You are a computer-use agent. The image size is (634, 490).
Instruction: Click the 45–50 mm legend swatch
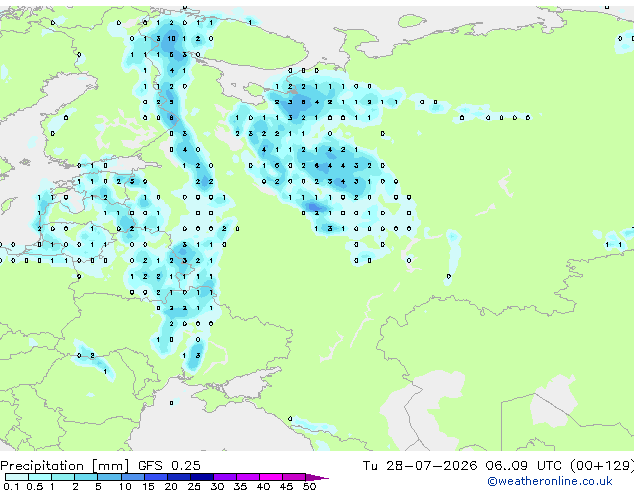pos(294,477)
